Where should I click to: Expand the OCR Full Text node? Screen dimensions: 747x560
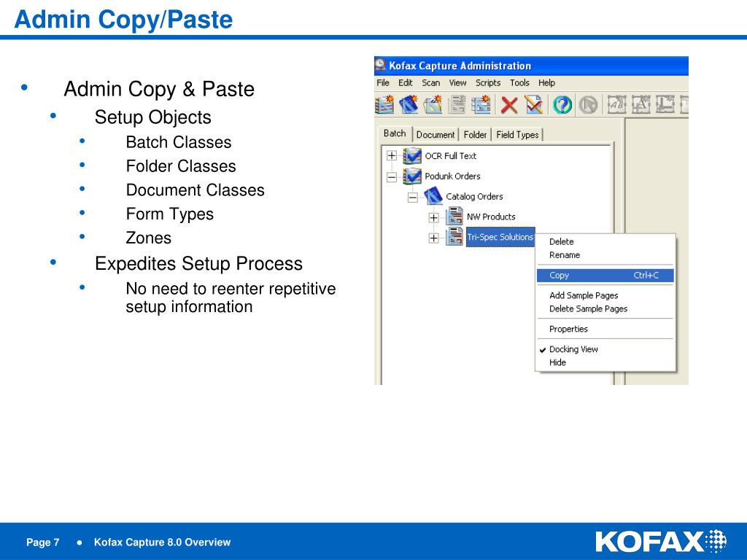coord(392,156)
